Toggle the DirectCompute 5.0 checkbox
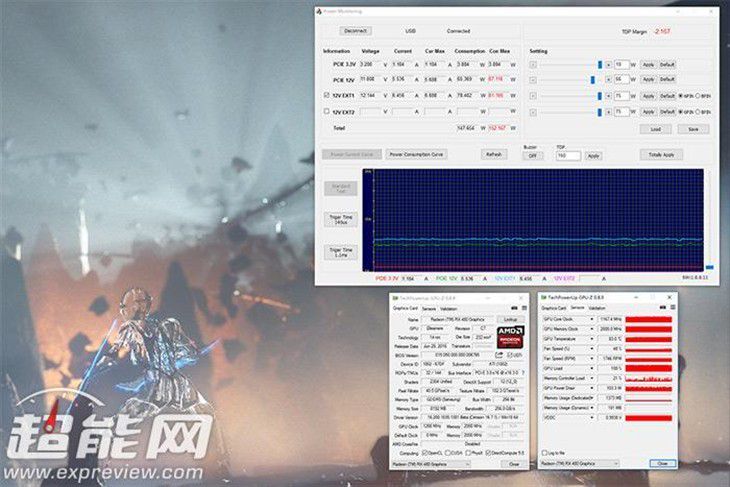The height and width of the screenshot is (487, 730). (x=488, y=453)
